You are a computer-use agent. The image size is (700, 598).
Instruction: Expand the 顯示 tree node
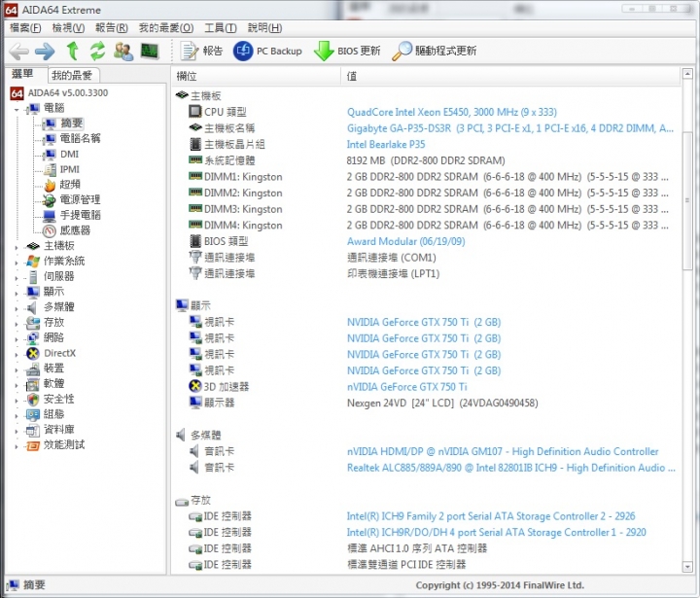pyautogui.click(x=17, y=293)
